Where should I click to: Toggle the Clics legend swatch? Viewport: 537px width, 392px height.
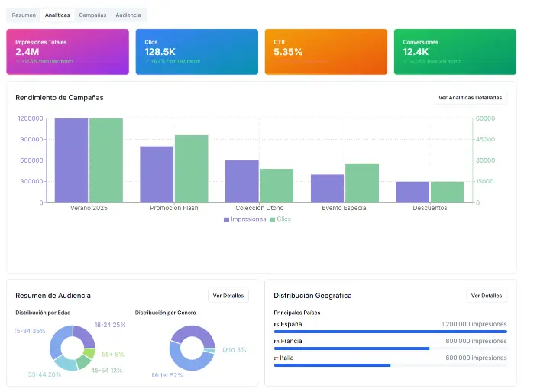point(272,219)
